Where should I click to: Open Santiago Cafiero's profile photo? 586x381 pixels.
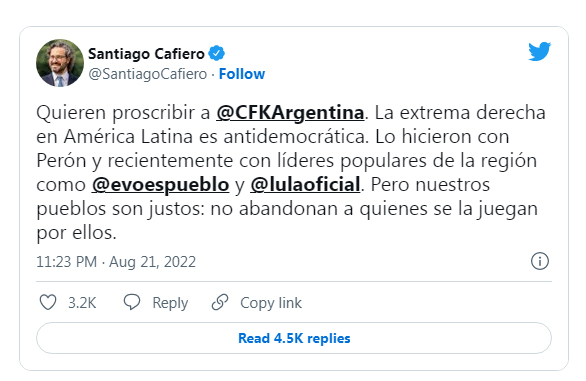60,63
